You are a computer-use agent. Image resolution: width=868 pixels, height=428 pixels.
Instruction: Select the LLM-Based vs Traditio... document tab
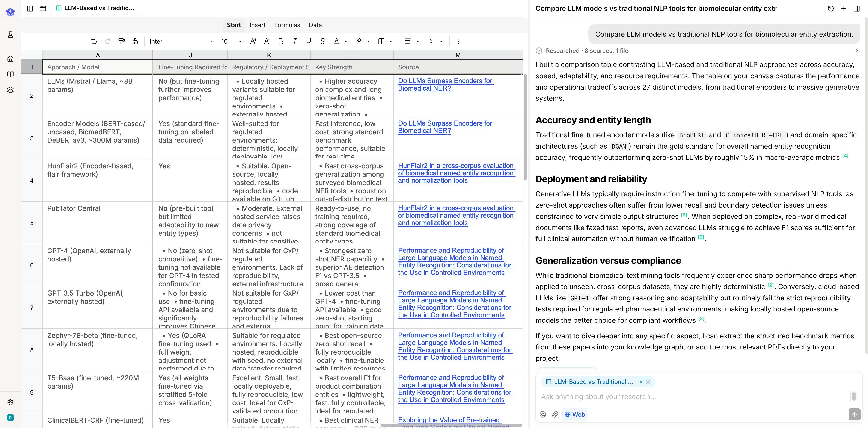pos(96,8)
